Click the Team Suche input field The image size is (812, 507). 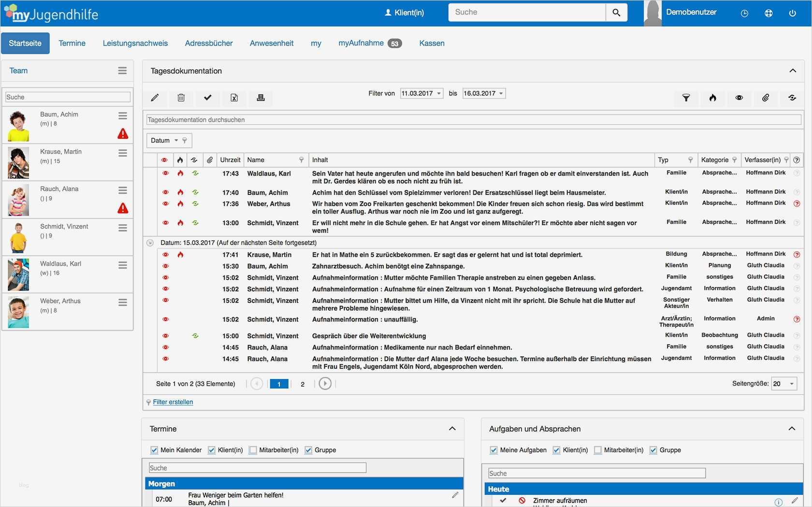coord(68,97)
